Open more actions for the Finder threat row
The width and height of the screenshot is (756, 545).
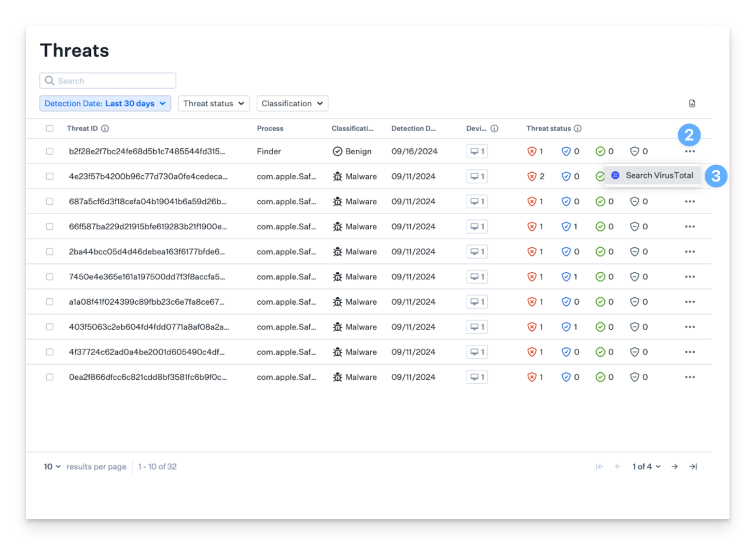point(690,151)
